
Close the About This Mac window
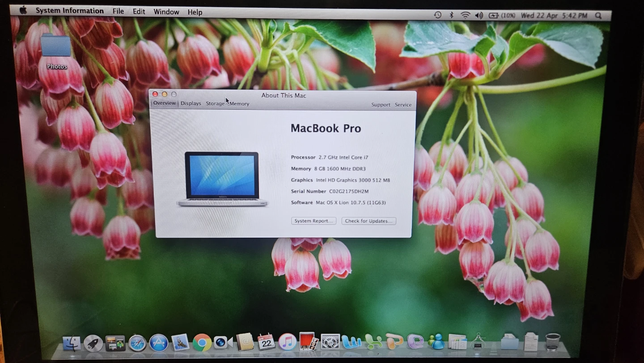pyautogui.click(x=155, y=94)
